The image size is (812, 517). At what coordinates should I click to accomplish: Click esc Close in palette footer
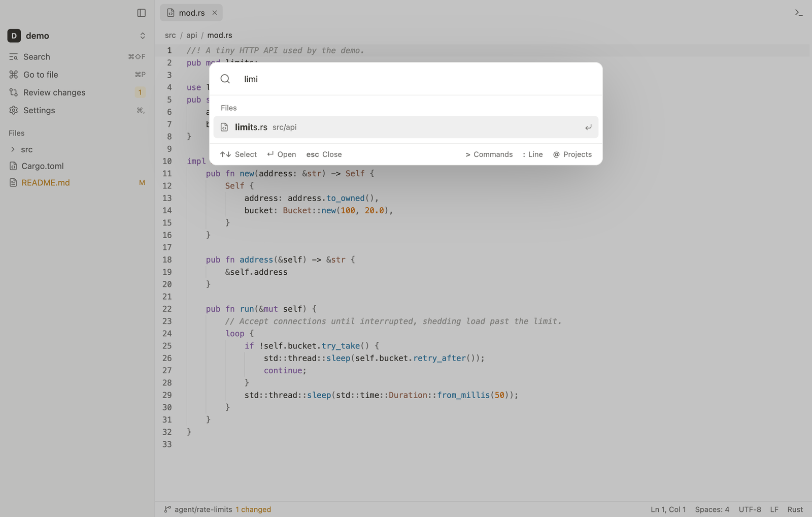324,154
